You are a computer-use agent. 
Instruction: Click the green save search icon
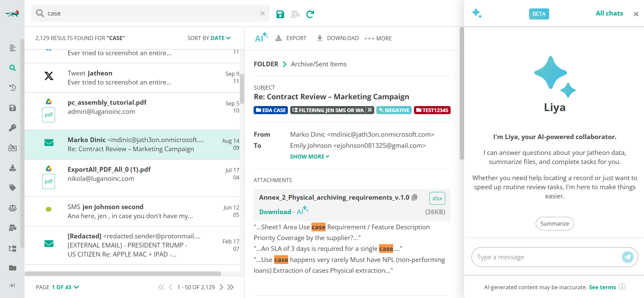click(280, 14)
